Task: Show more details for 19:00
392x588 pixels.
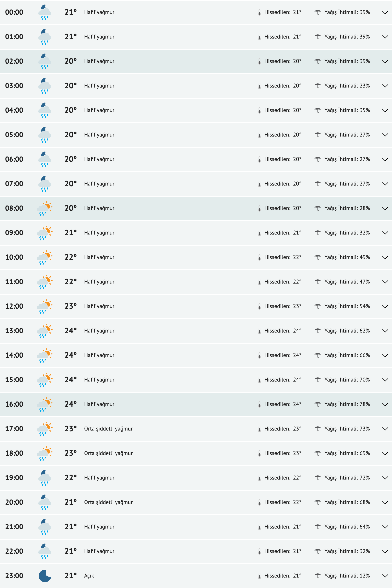Action: click(x=385, y=478)
